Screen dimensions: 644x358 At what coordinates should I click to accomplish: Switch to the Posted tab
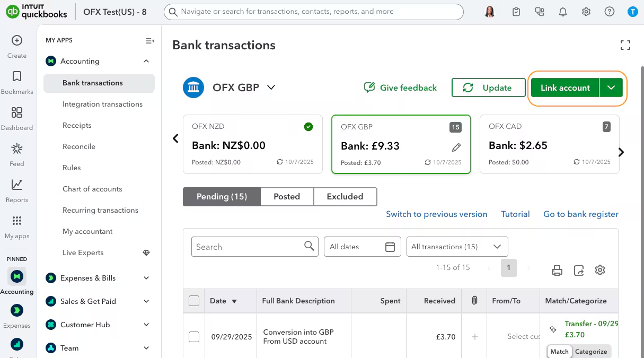pyautogui.click(x=287, y=196)
